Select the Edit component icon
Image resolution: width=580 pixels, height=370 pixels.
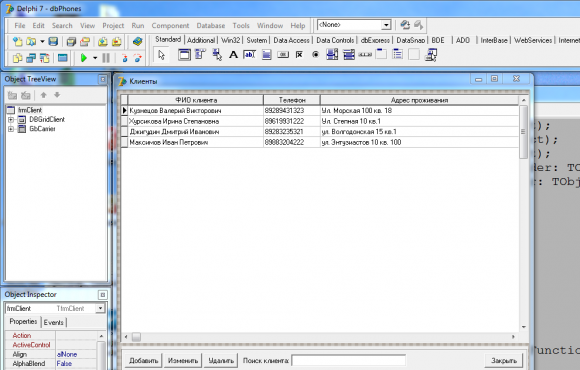pyautogui.click(x=249, y=55)
